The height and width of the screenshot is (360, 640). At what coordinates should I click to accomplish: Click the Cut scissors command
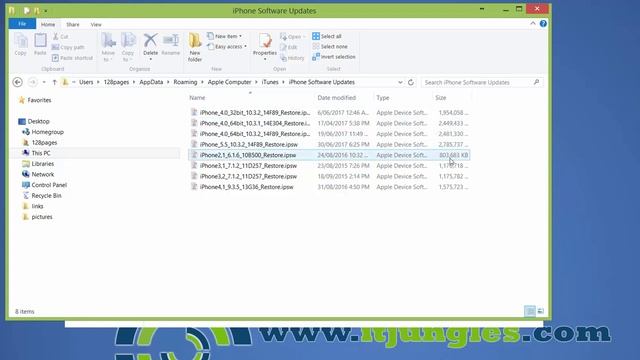click(60, 37)
